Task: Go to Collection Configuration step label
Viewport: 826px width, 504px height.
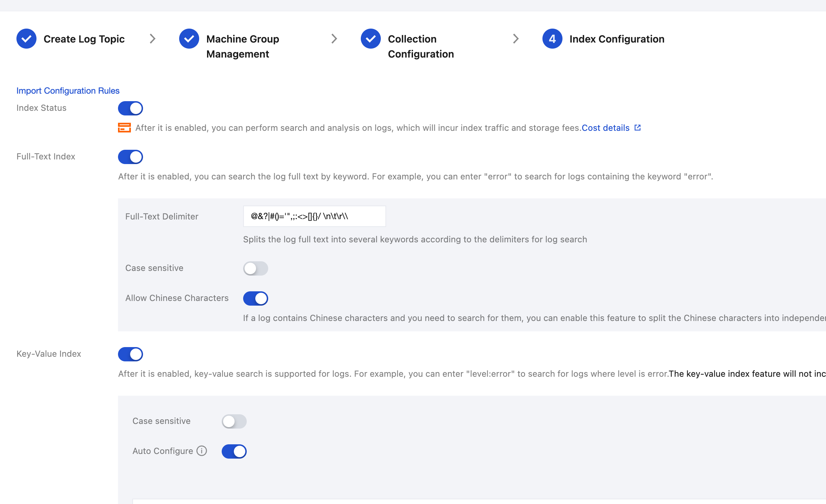Action: [x=421, y=46]
